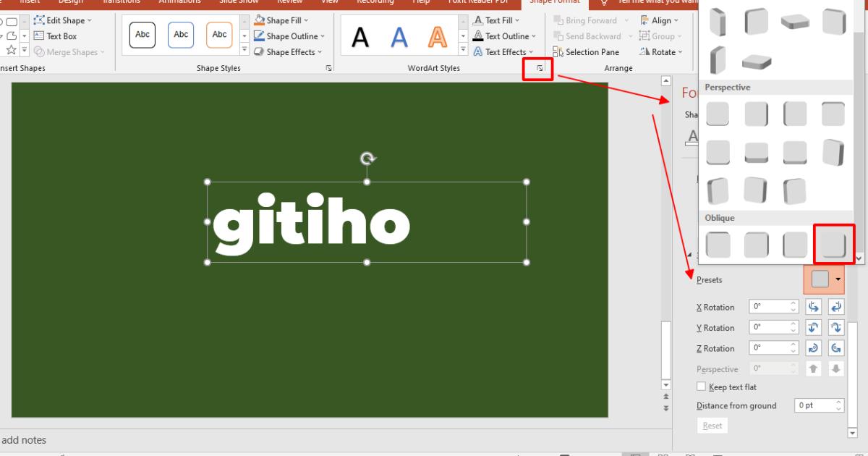Image resolution: width=868 pixels, height=456 pixels.
Task: Click the rotation handle above the text box
Action: pyautogui.click(x=367, y=159)
